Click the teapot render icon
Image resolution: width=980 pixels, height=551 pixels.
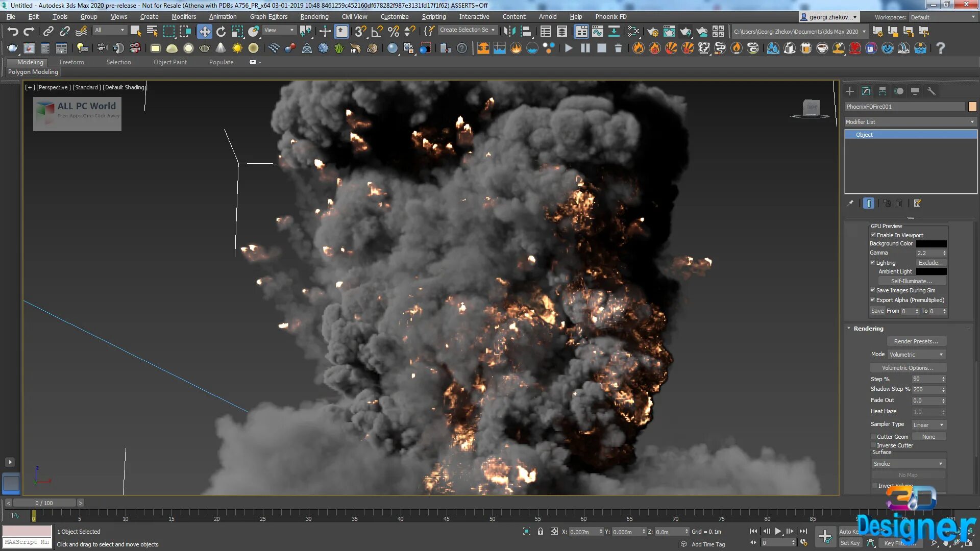tap(12, 48)
